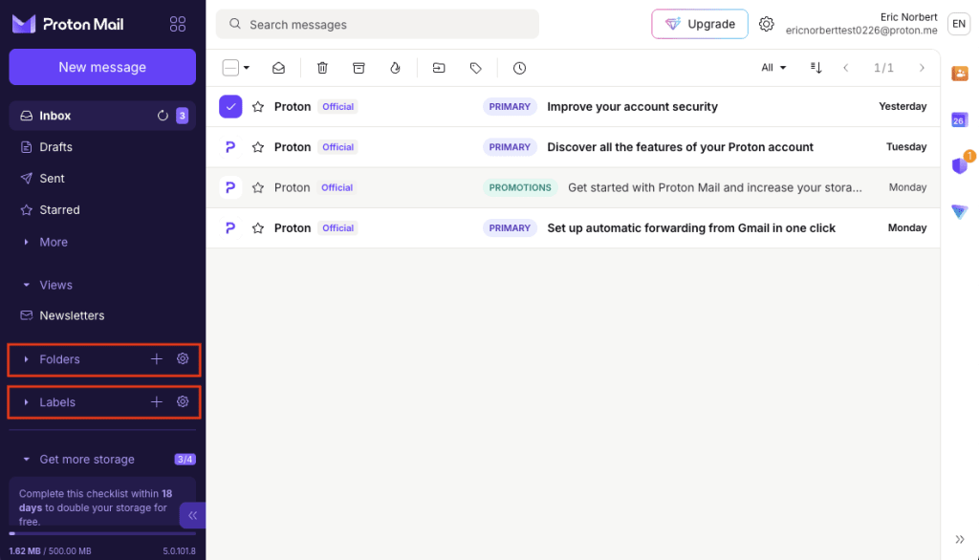Image resolution: width=979 pixels, height=560 pixels.
Task: Focus the Search messages field
Action: click(377, 24)
